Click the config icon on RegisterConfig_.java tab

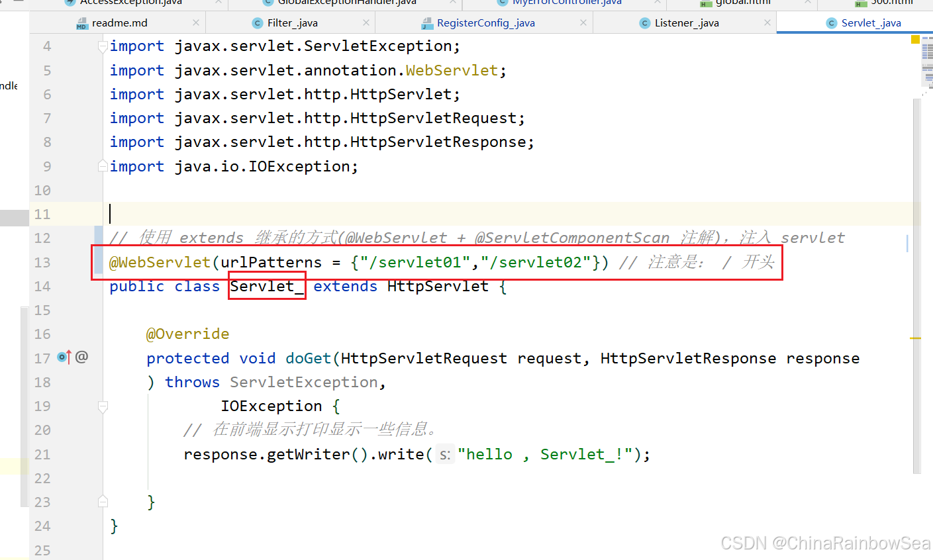[427, 22]
